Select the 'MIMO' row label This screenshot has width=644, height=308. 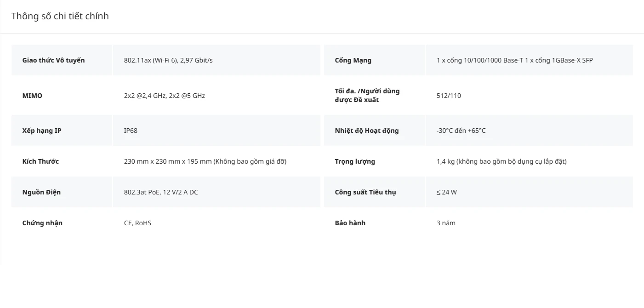point(32,96)
